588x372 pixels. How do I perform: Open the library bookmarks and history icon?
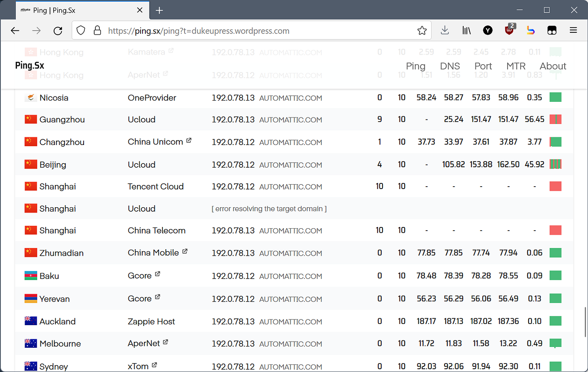pos(466,31)
